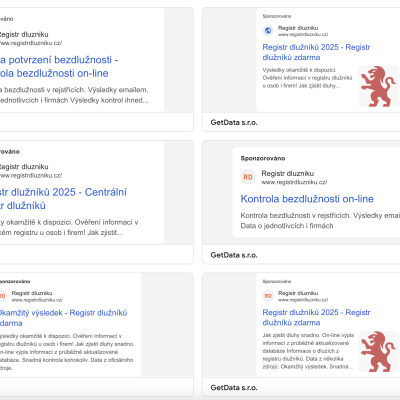Click GetData s.r.o. below the globe-icon ad

pyautogui.click(x=234, y=122)
